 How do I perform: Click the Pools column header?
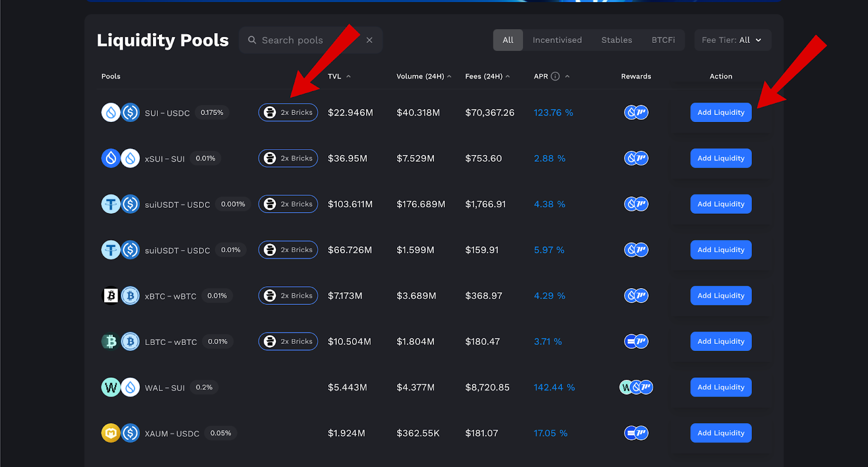(x=111, y=76)
